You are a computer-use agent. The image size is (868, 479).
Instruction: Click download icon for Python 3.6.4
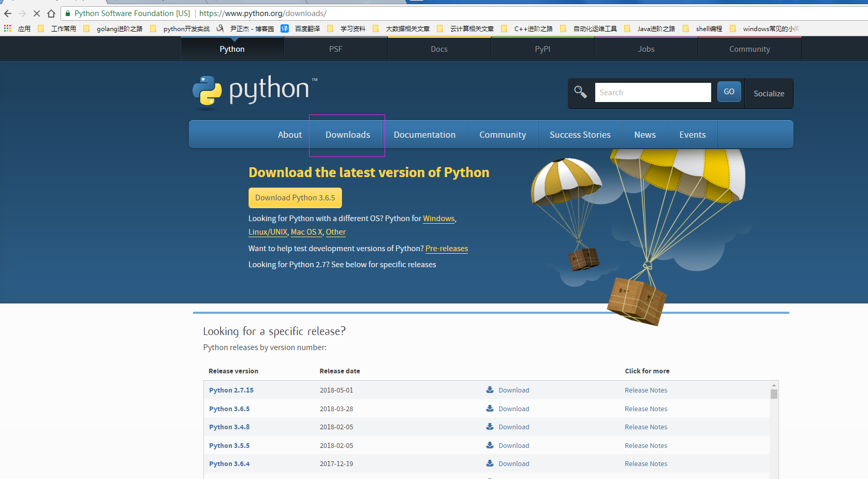(490, 463)
